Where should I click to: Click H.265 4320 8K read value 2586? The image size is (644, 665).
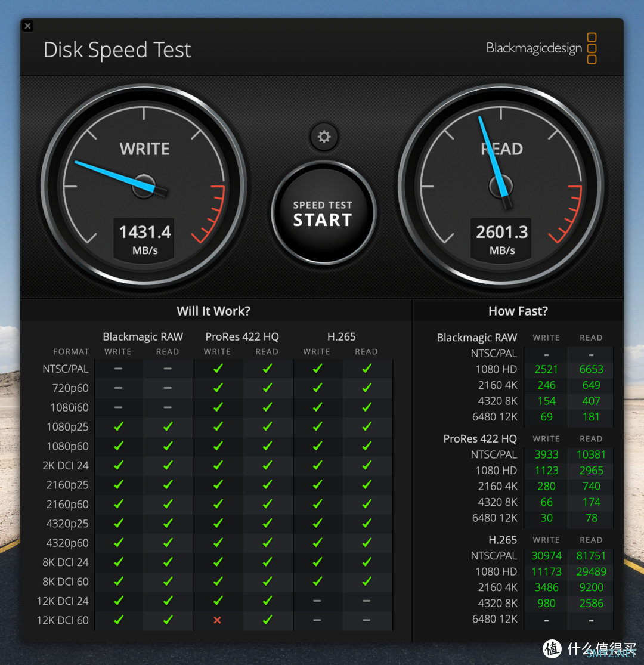(x=591, y=603)
